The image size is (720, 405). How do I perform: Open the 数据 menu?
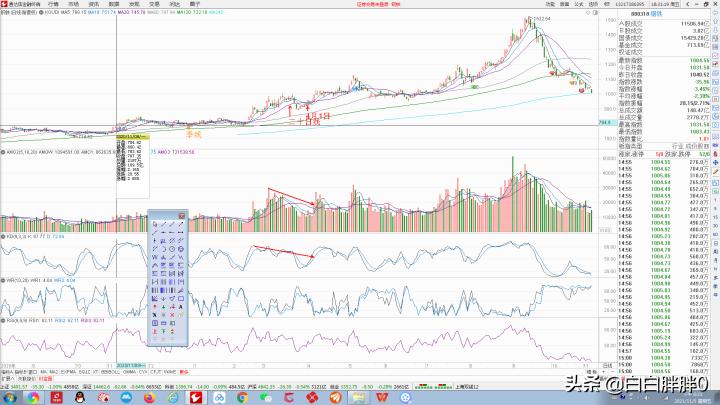114,4
